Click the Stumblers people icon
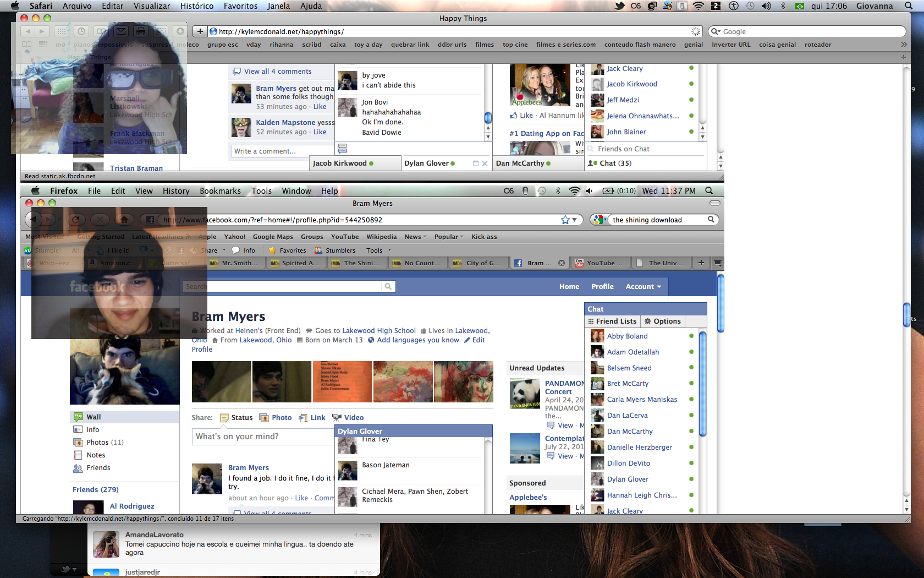Image resolution: width=924 pixels, height=578 pixels. point(318,250)
